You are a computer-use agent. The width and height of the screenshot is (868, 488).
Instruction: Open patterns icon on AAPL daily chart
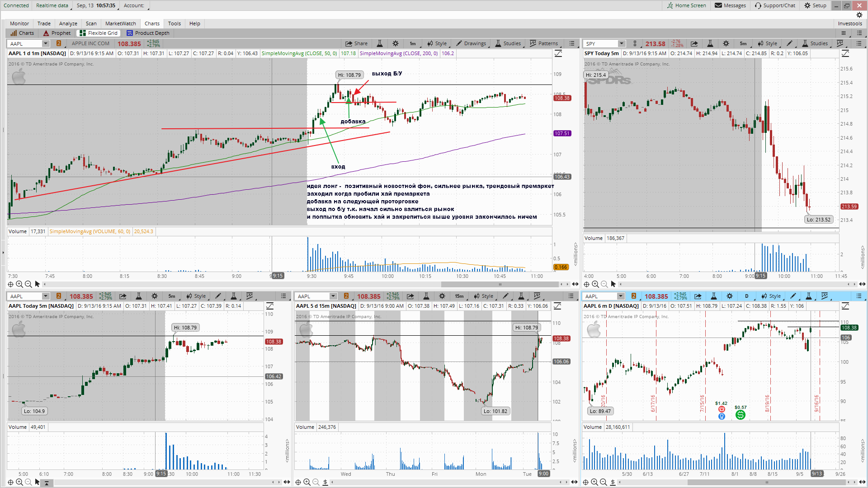point(825,296)
